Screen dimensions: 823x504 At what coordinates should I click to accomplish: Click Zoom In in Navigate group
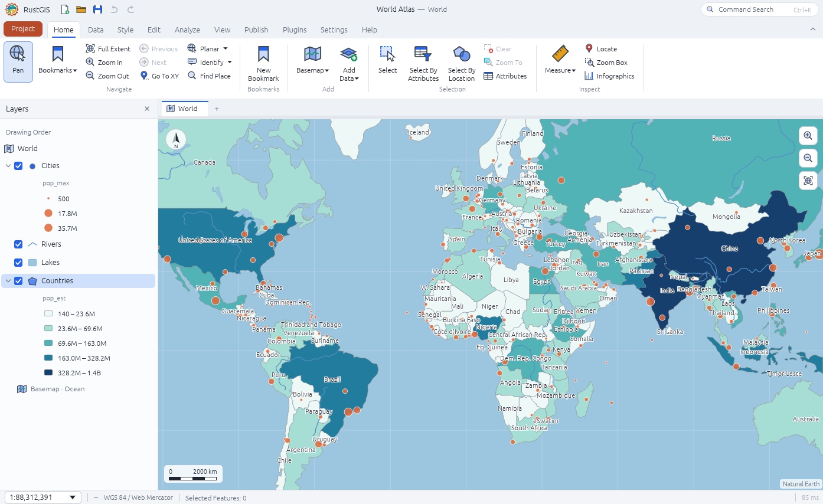[x=104, y=63]
